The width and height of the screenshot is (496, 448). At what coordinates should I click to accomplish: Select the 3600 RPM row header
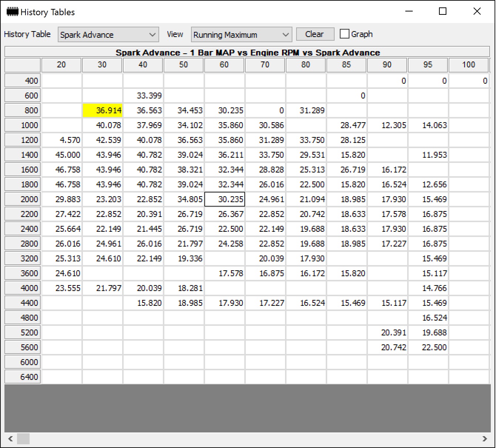click(x=23, y=273)
